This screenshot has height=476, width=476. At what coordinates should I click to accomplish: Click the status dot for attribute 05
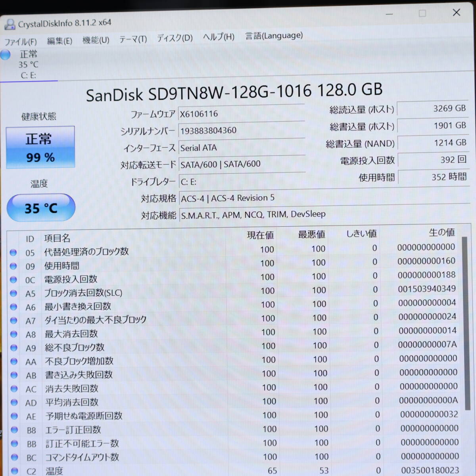click(13, 252)
